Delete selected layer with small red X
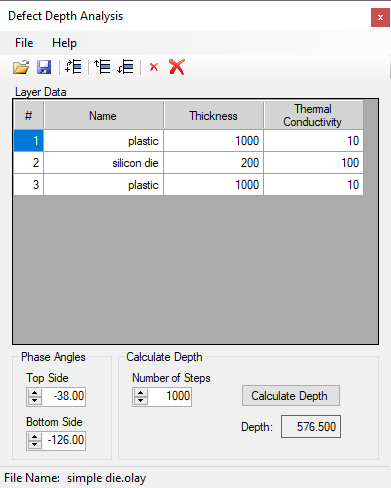The height and width of the screenshot is (488, 391). click(x=154, y=67)
